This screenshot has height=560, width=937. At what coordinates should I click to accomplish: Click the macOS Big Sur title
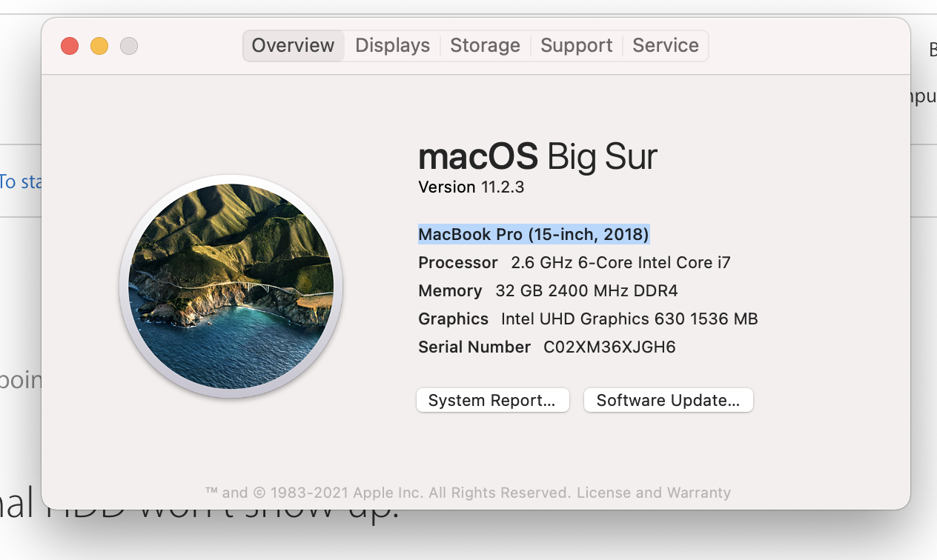[537, 156]
